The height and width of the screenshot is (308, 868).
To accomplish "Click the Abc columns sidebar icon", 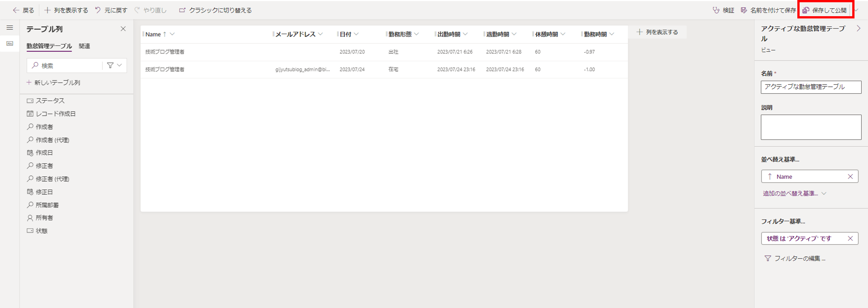I will [10, 43].
